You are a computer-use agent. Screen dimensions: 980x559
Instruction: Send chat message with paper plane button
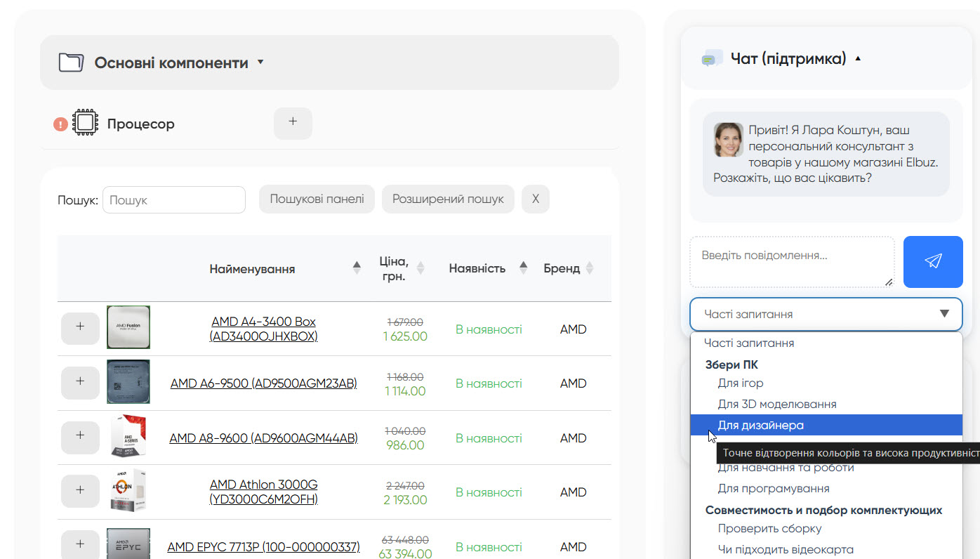pyautogui.click(x=933, y=261)
